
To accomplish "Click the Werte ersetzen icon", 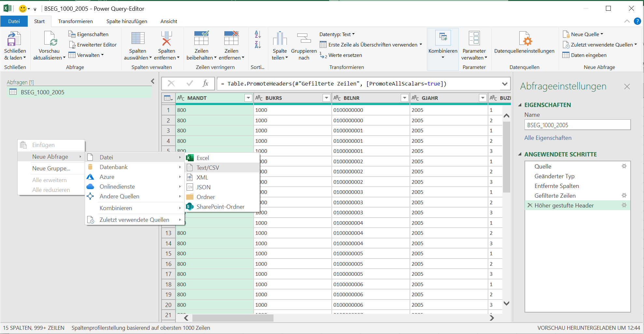I will [x=324, y=55].
